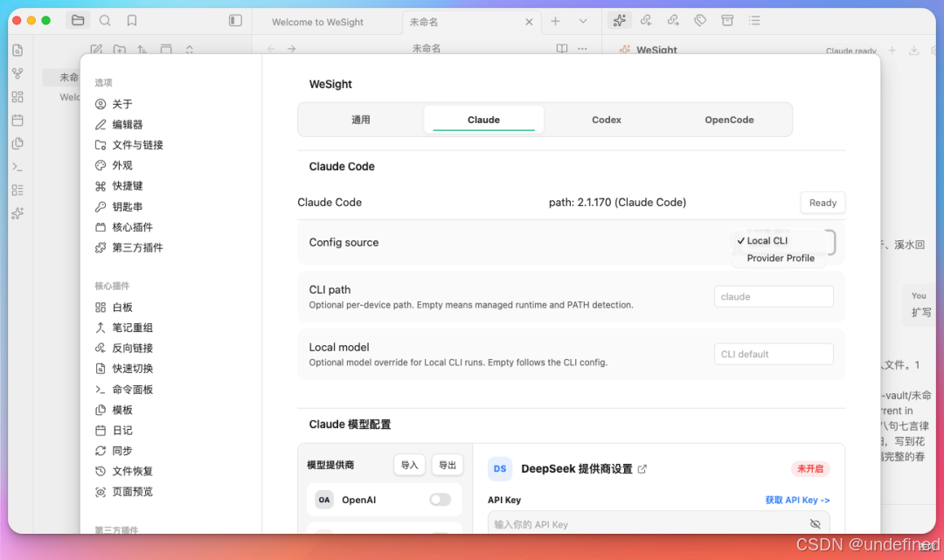
Task: Open the outline list icon in right panel
Action: point(754,20)
